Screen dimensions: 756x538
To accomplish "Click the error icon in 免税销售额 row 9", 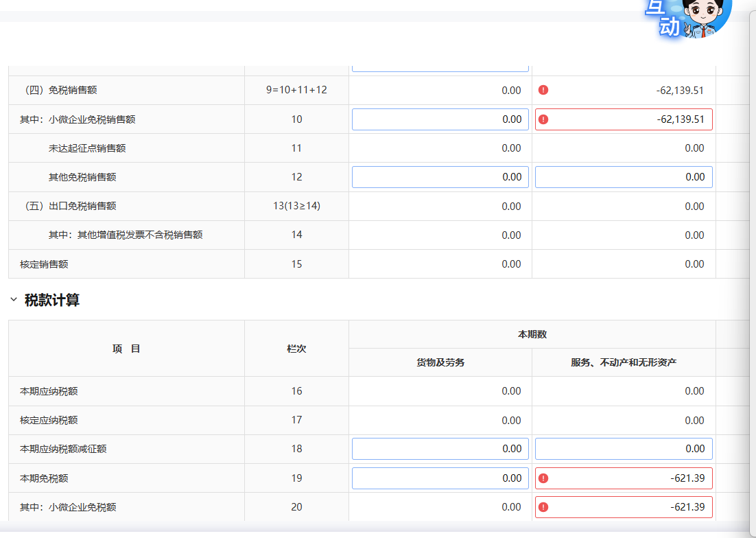I will tap(543, 90).
